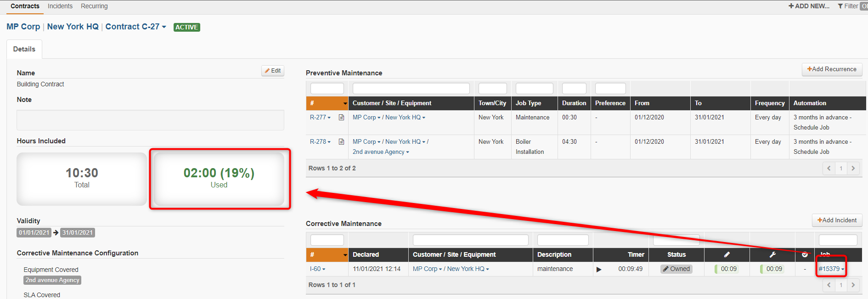Image resolution: width=868 pixels, height=299 pixels.
Task: Open the Filter funnel option
Action: pos(848,6)
